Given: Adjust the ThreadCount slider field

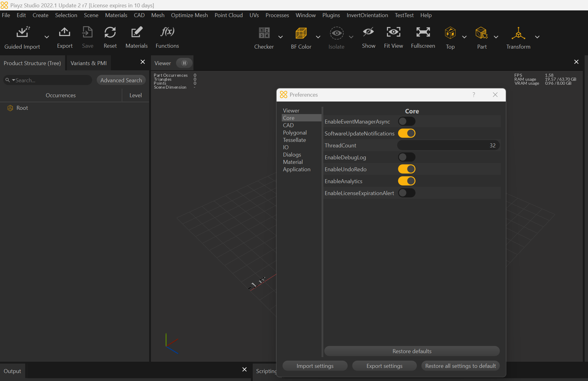Looking at the screenshot, I should pos(448,145).
